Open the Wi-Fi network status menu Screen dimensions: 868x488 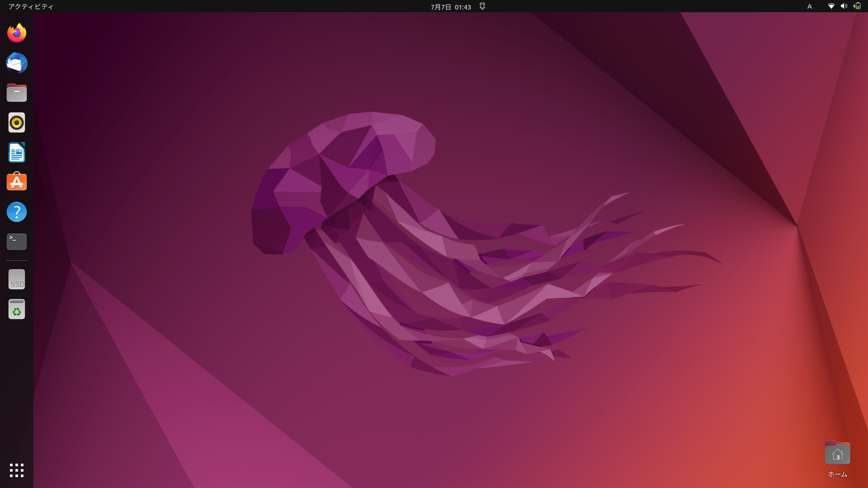(830, 6)
